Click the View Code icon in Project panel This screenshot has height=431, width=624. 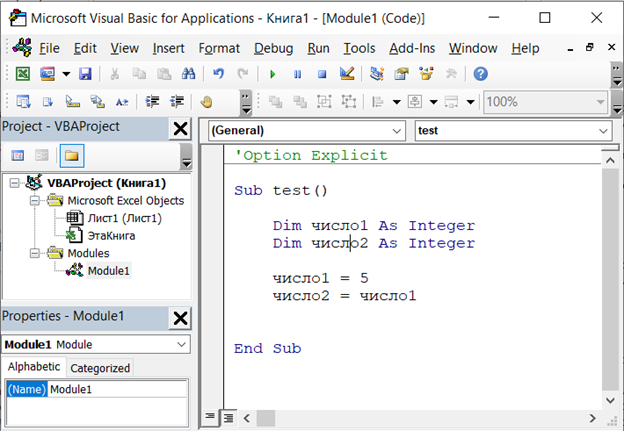click(18, 155)
